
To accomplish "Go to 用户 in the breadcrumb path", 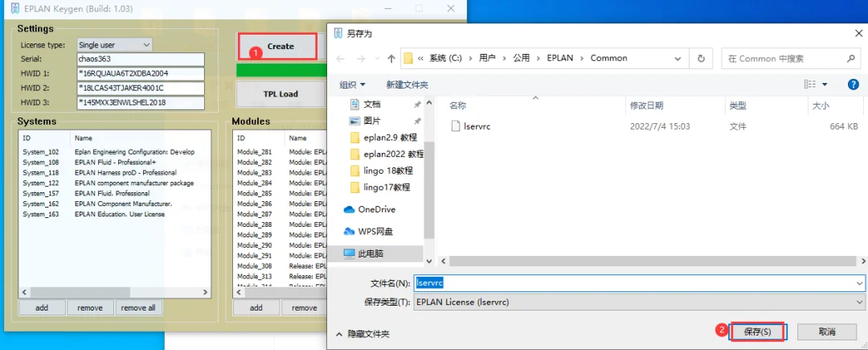I will pyautogui.click(x=487, y=58).
